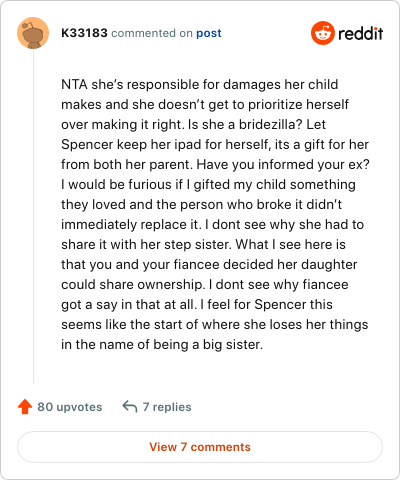The height and width of the screenshot is (480, 400).
Task: Click the orange upvote arrow icon
Action: pos(25,407)
